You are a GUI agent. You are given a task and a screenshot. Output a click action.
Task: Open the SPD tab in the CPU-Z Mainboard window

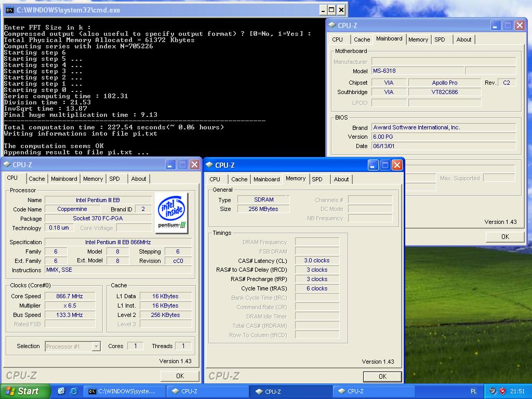coord(440,39)
